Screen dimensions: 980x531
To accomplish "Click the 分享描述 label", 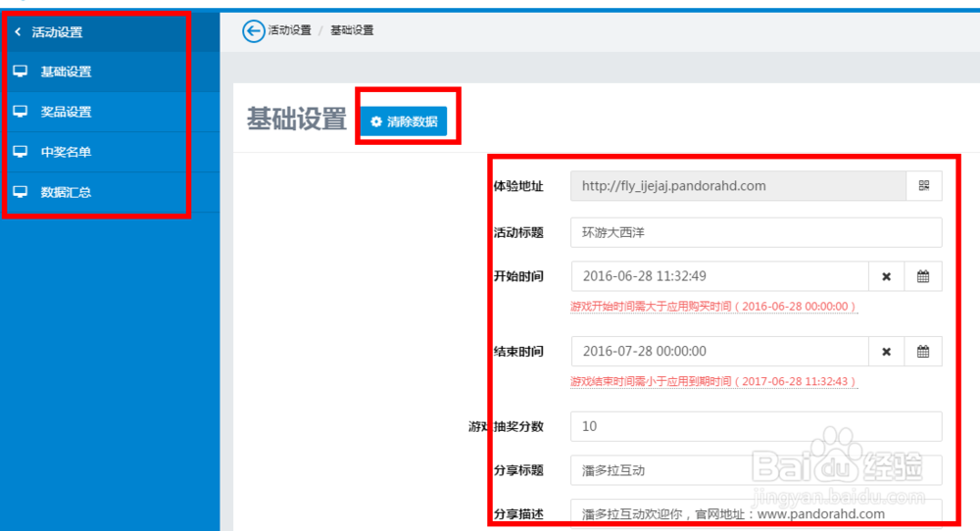I will point(518,514).
